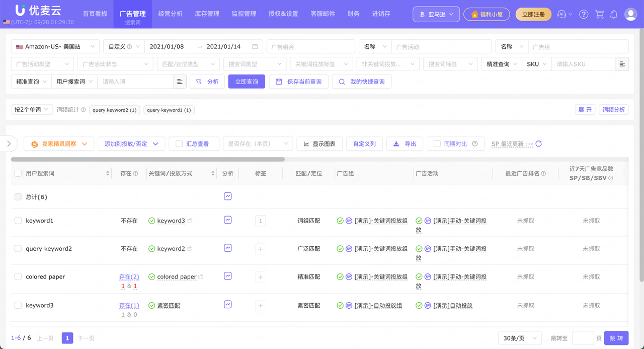This screenshot has width=644, height=349.
Task: Open 财务 menu
Action: 354,14
